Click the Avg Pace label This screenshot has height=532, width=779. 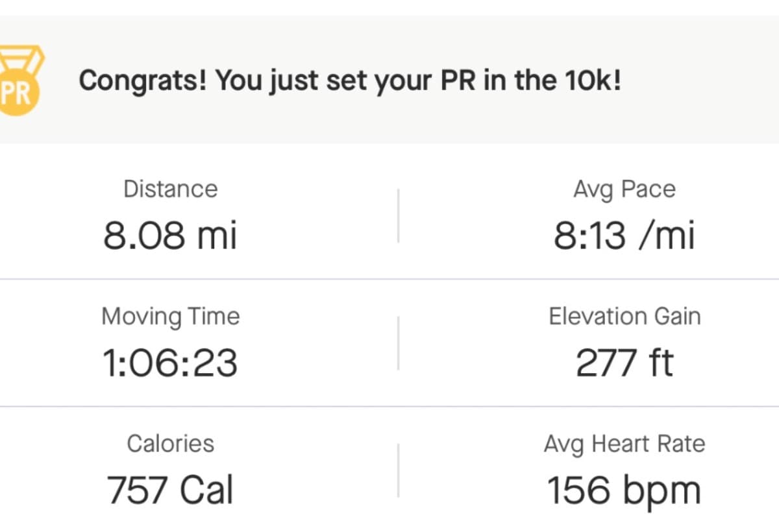click(x=625, y=188)
